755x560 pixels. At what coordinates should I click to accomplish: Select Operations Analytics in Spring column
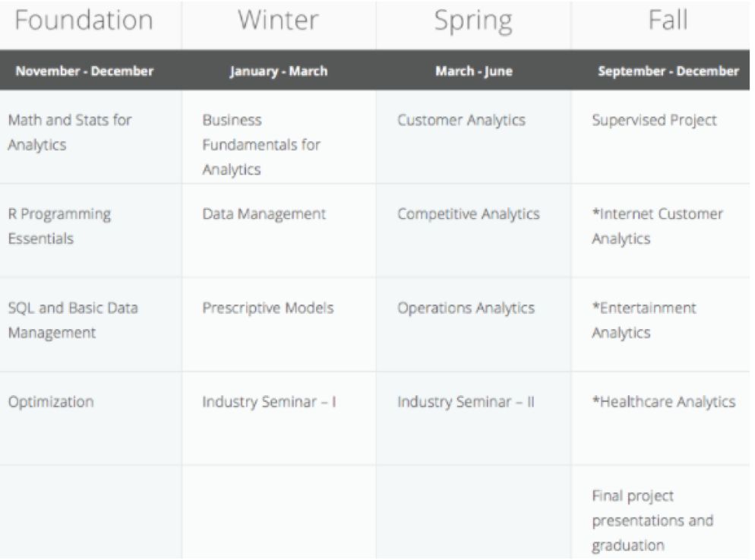pyautogui.click(x=466, y=308)
